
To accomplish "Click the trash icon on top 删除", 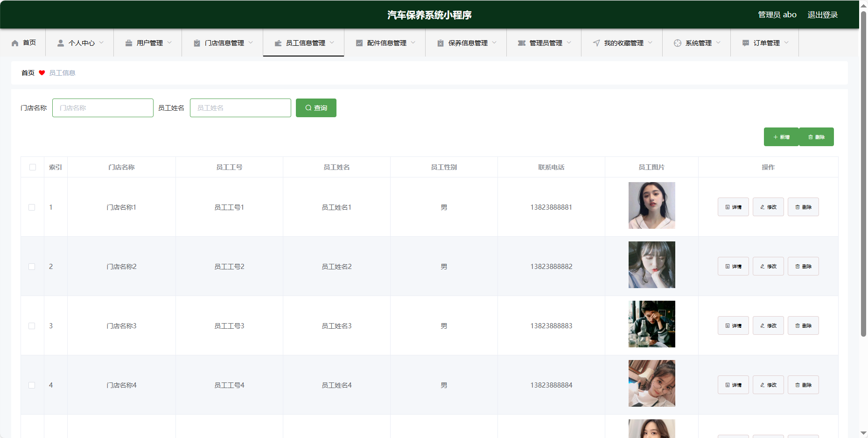I will [811, 137].
